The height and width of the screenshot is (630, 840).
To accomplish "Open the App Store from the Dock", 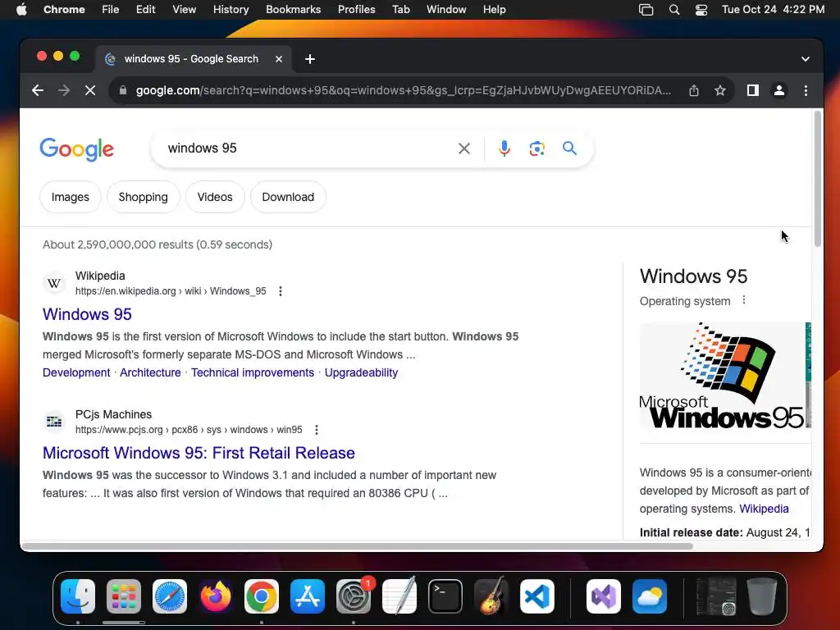I will [x=308, y=596].
